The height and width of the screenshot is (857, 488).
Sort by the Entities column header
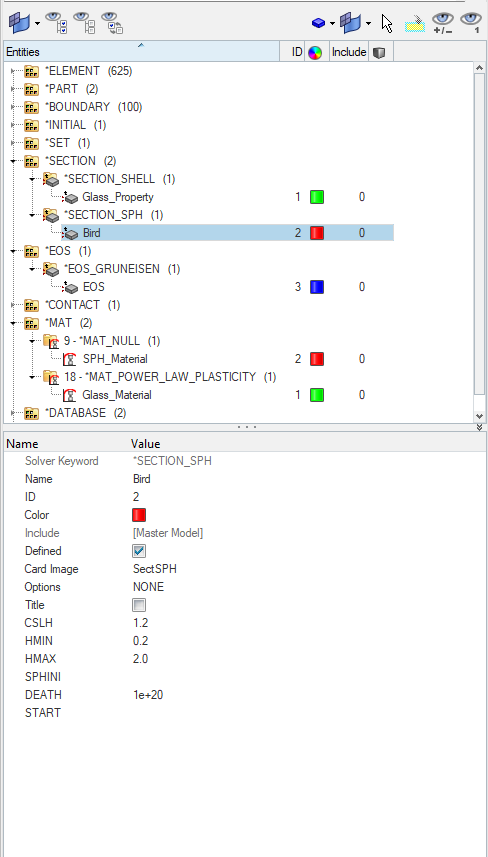142,52
